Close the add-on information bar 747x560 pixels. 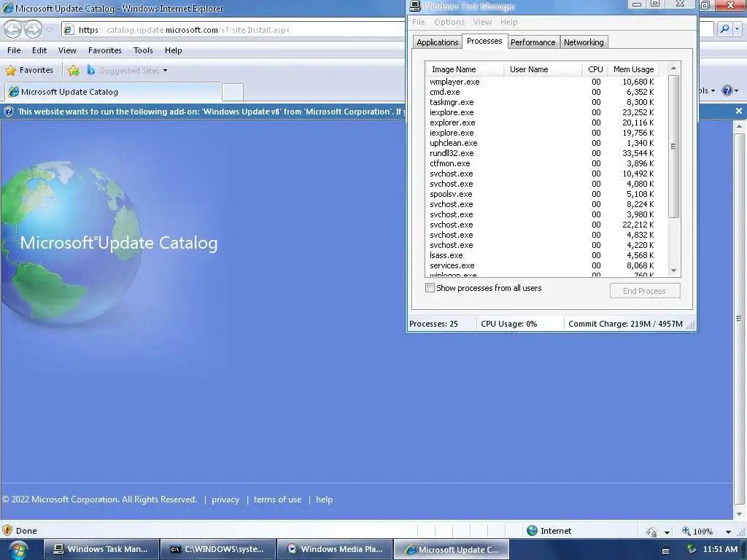click(x=738, y=111)
